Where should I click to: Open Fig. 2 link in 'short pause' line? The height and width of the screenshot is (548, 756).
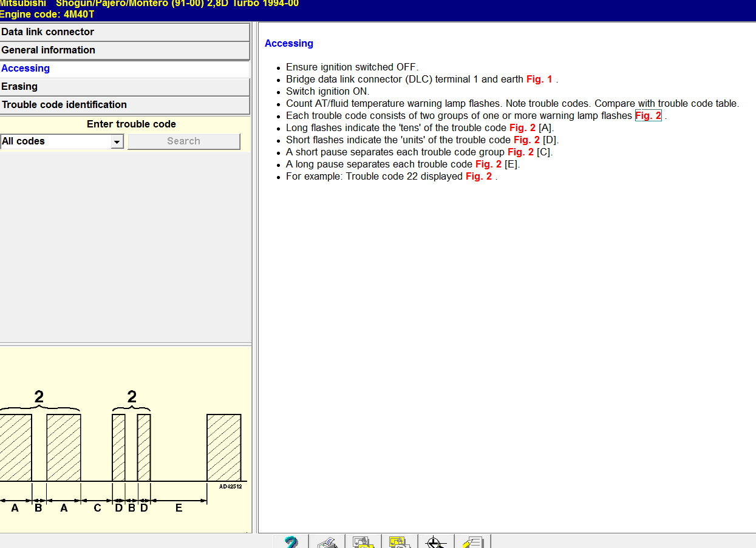point(520,152)
